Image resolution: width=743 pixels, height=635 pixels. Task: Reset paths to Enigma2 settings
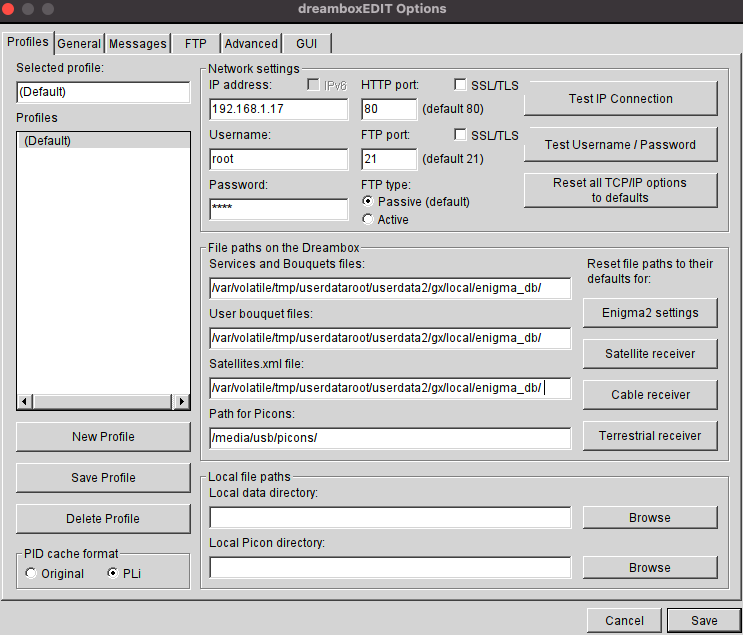pyautogui.click(x=650, y=312)
